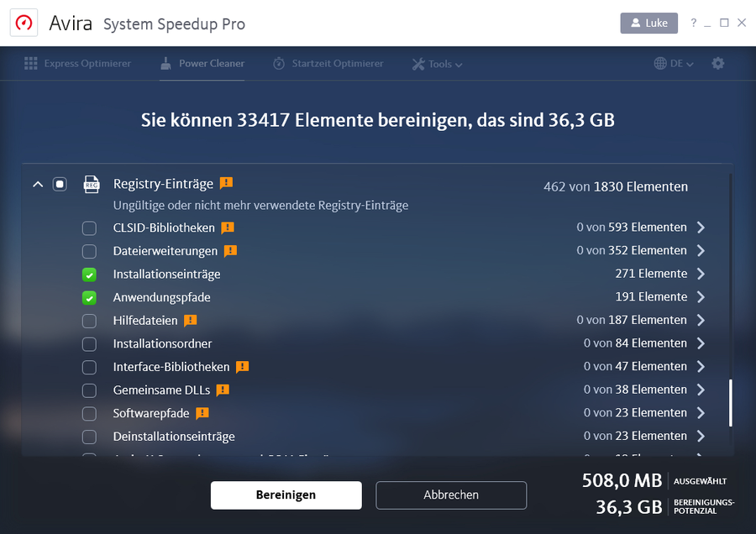The height and width of the screenshot is (534, 756).
Task: Click the Avira logo icon
Action: click(23, 24)
